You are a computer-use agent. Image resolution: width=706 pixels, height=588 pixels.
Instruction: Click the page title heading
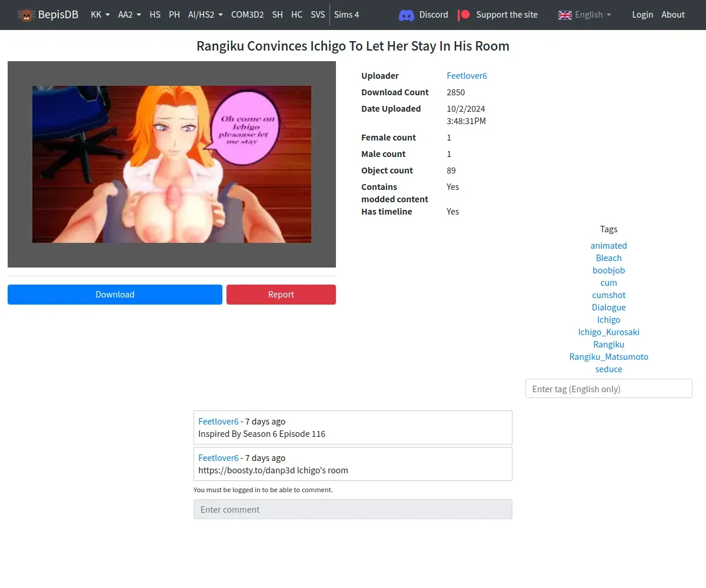click(353, 46)
